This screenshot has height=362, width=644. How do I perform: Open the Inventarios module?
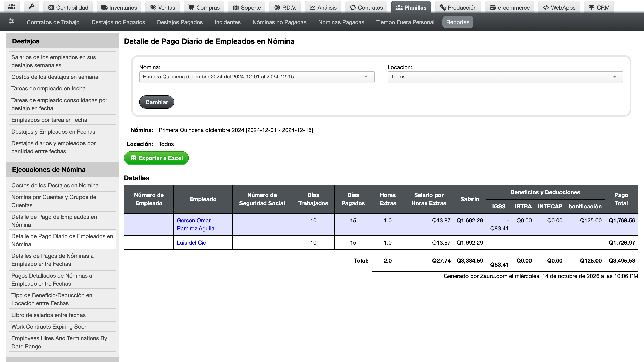[119, 7]
